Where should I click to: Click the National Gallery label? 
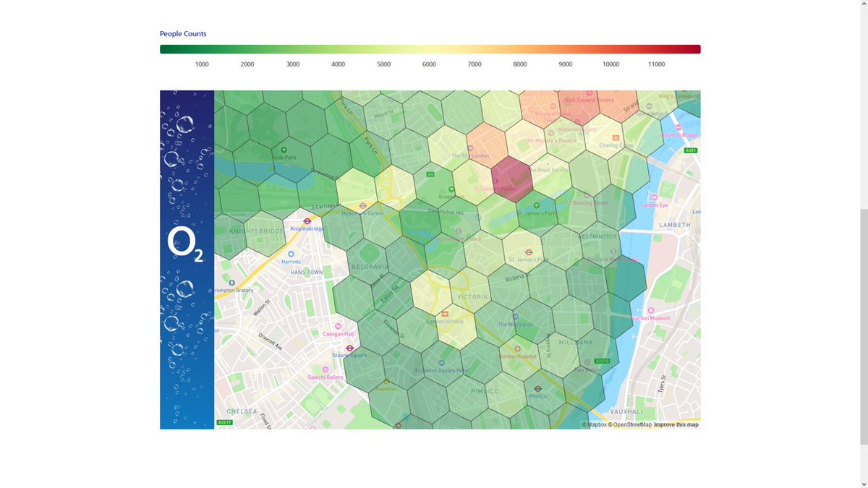click(577, 130)
